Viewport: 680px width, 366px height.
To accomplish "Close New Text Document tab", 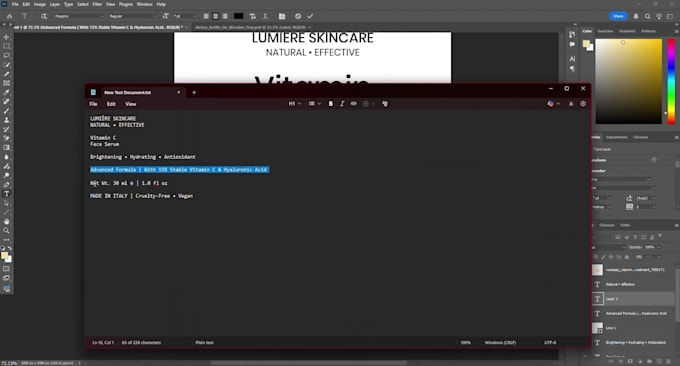I will (x=179, y=92).
